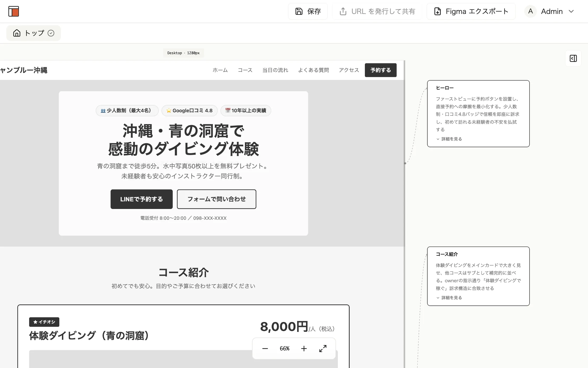Select the トップ page tab
Image resolution: width=588 pixels, height=368 pixels.
click(34, 33)
